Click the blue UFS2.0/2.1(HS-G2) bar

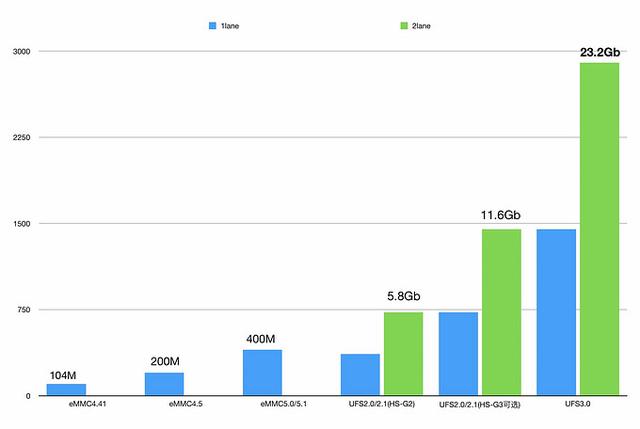360,374
